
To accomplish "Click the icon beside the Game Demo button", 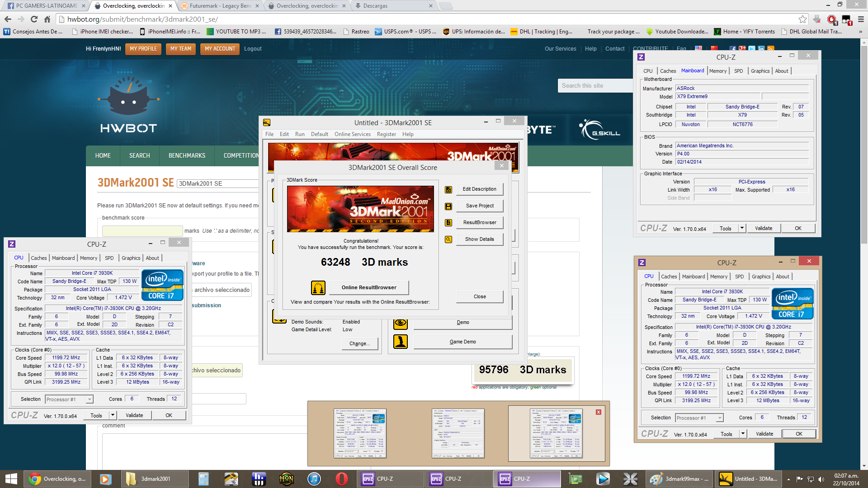I will click(400, 342).
